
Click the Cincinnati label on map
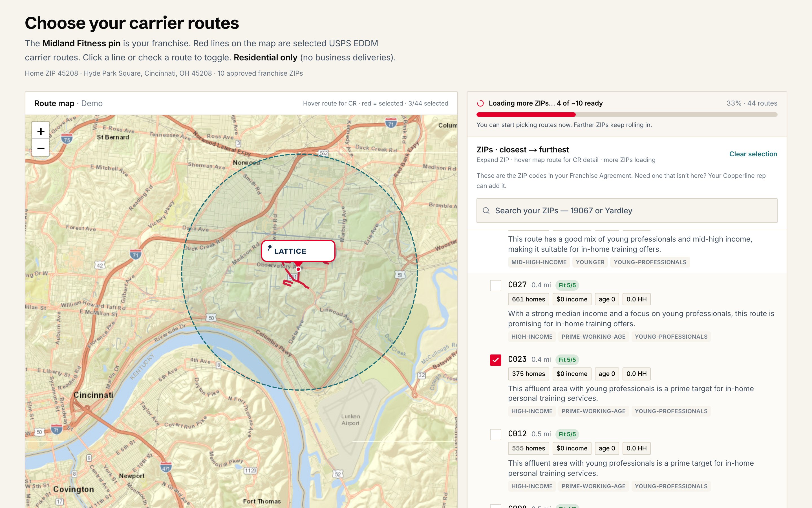point(93,395)
